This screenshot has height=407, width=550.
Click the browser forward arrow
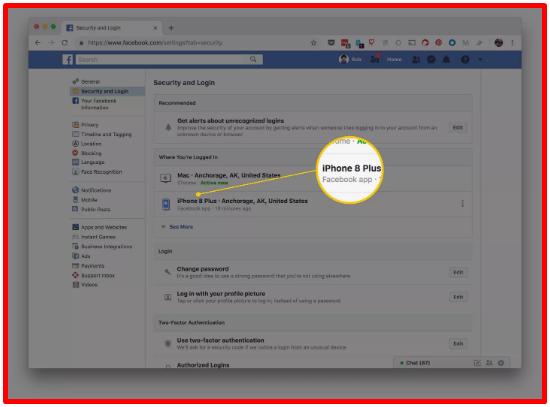coord(51,43)
